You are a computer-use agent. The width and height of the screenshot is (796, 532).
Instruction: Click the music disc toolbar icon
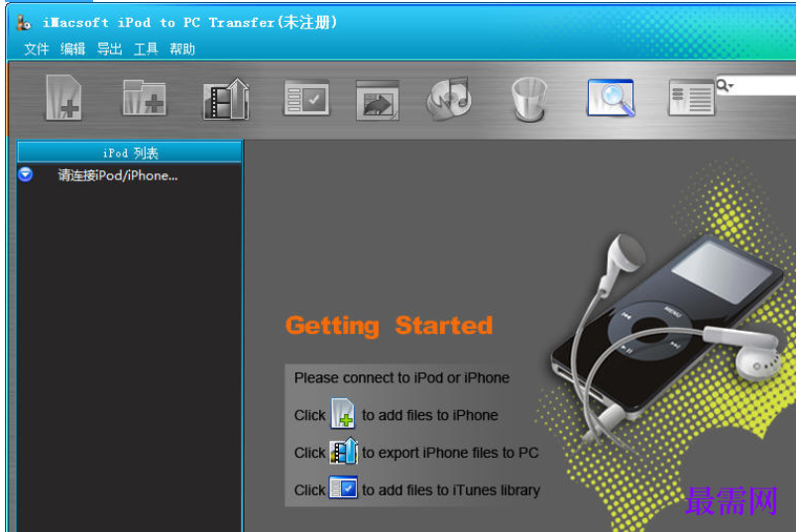point(449,98)
